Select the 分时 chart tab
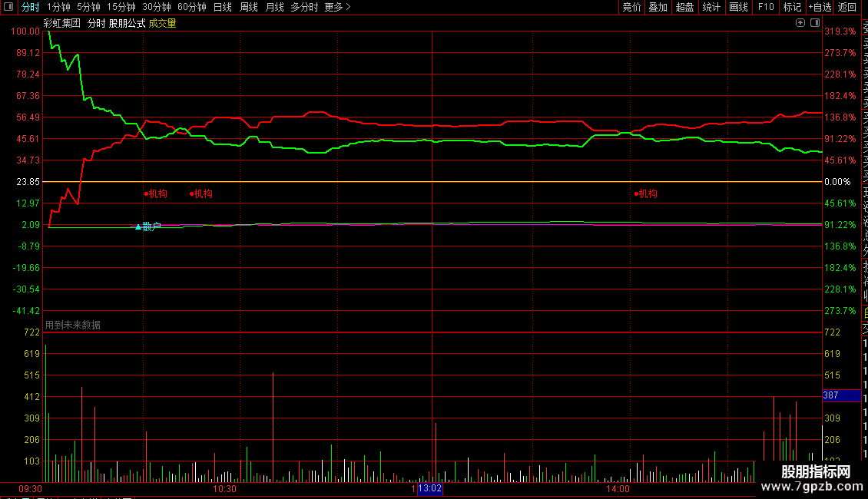 [x=31, y=7]
